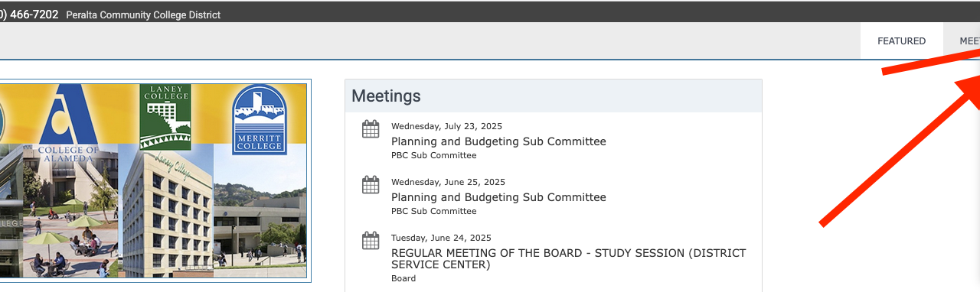
Task: Click PBC Sub Committee label under July 23
Action: point(433,155)
